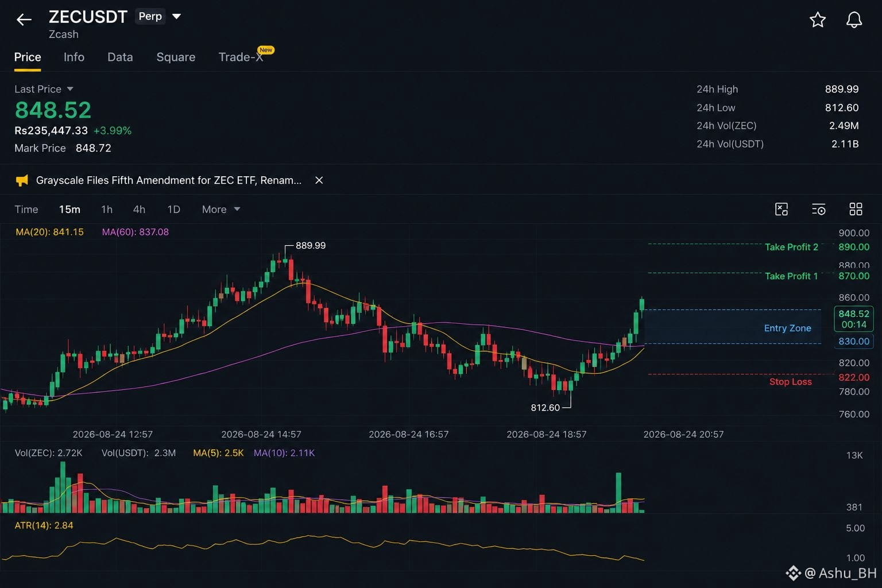882x588 pixels.
Task: Click the 2026-08-24 20:57 time axis label
Action: tap(683, 434)
